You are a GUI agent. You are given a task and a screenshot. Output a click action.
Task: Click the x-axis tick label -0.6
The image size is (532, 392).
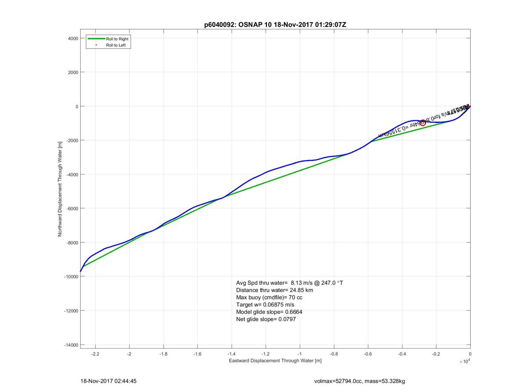(x=368, y=354)
